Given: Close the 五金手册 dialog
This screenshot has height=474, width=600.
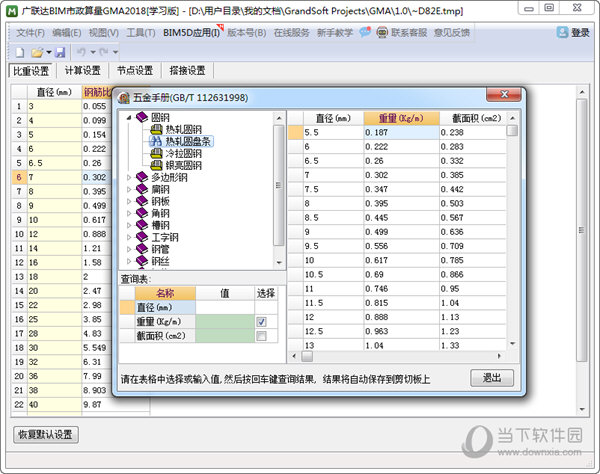Looking at the screenshot, I should [504, 94].
